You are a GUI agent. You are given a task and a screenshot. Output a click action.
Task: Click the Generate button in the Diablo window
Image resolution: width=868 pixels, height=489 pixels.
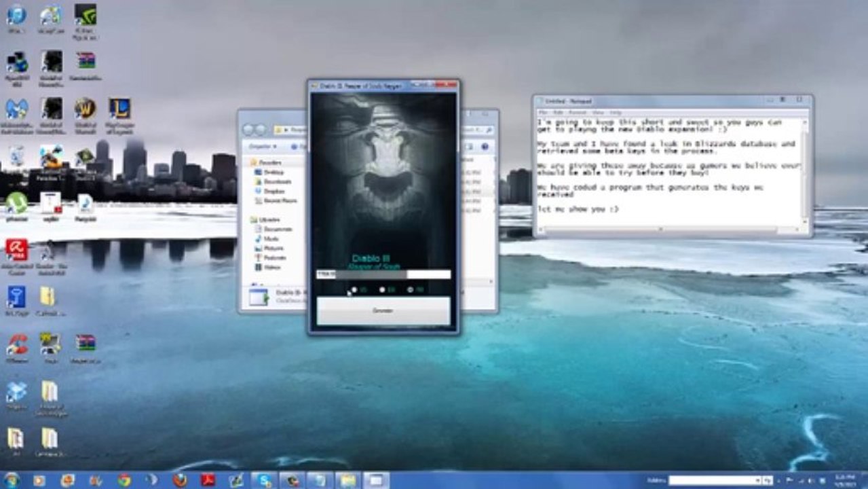click(x=383, y=311)
